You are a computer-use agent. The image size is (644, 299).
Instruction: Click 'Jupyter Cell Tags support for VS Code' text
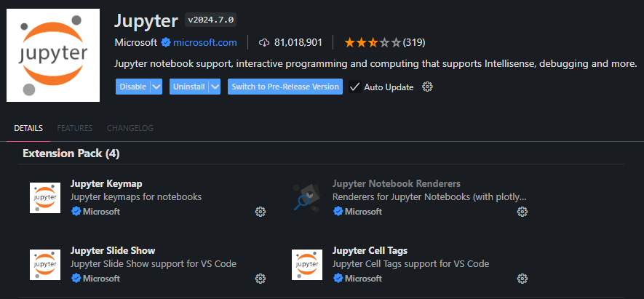pyautogui.click(x=410, y=263)
